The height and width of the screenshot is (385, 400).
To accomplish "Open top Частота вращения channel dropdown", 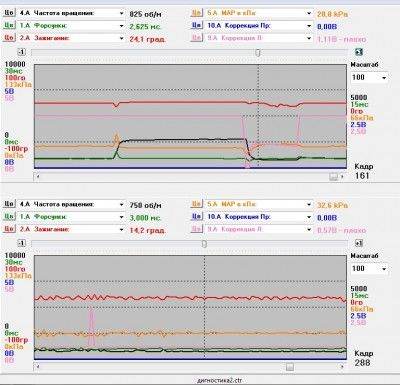I will pos(121,13).
